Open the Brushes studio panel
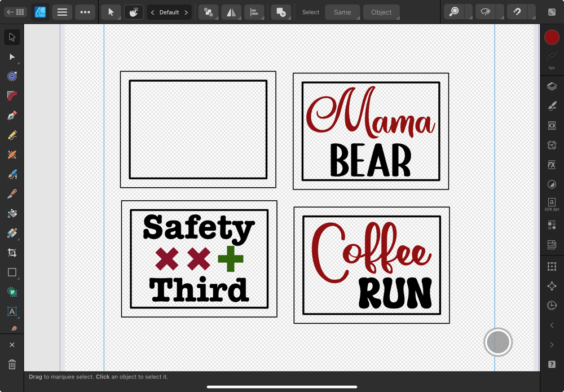 pyautogui.click(x=552, y=105)
